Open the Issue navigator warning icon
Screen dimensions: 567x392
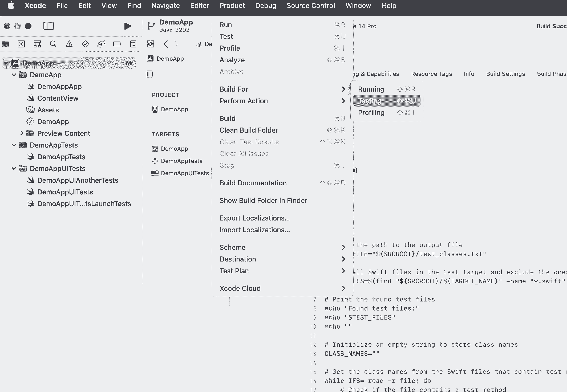pos(69,44)
